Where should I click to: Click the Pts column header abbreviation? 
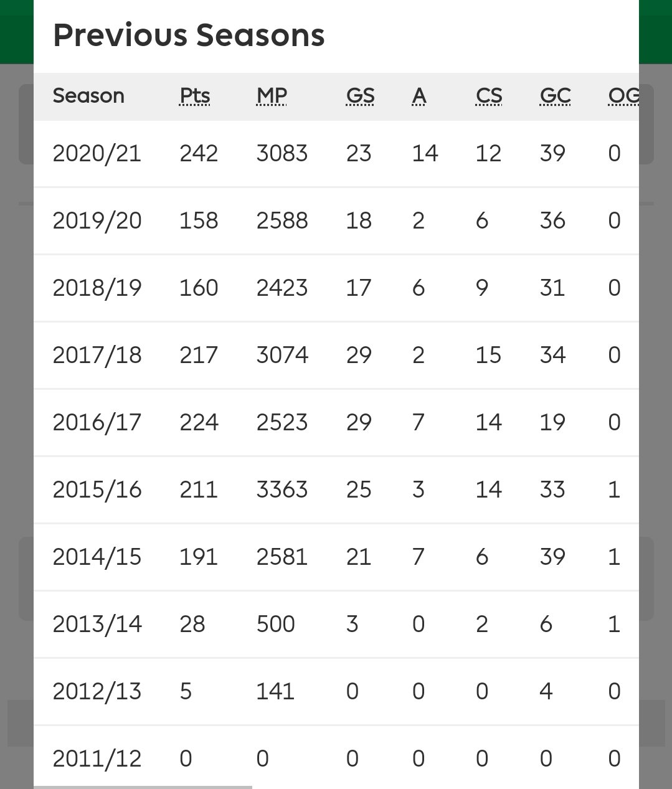pyautogui.click(x=195, y=96)
